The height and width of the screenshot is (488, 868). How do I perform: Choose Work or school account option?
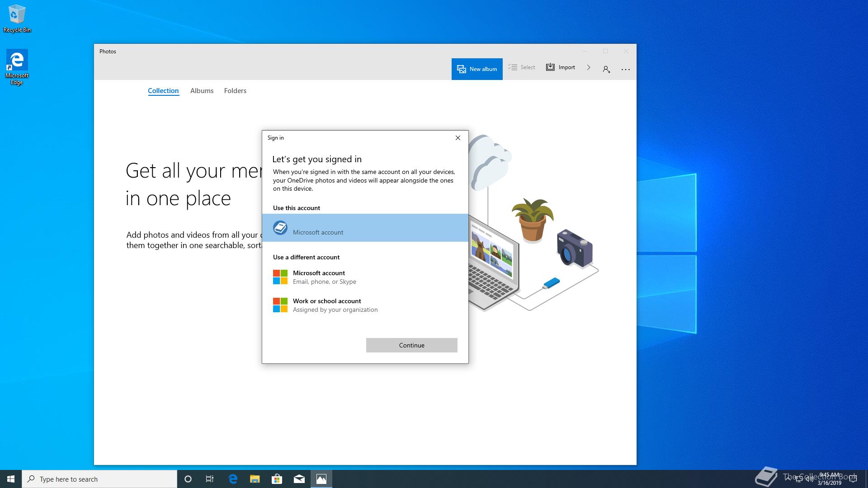point(365,305)
